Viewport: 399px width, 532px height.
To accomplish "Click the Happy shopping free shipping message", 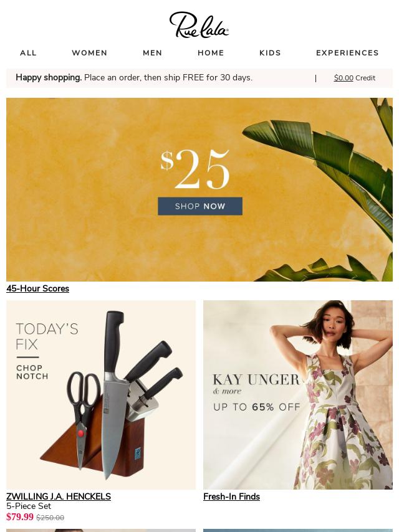I will (x=134, y=78).
